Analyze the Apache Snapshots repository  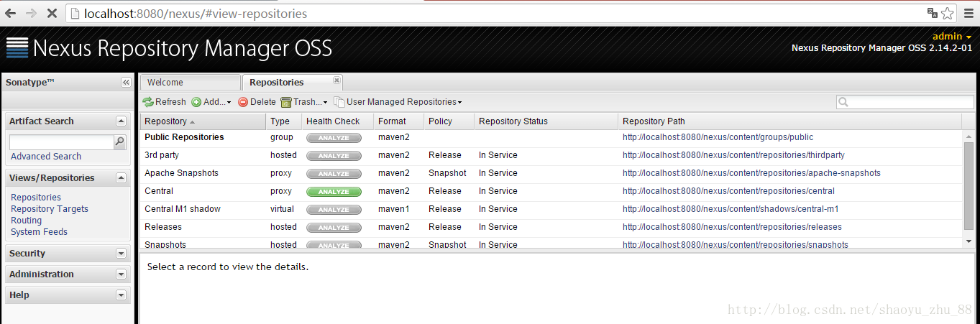(334, 174)
